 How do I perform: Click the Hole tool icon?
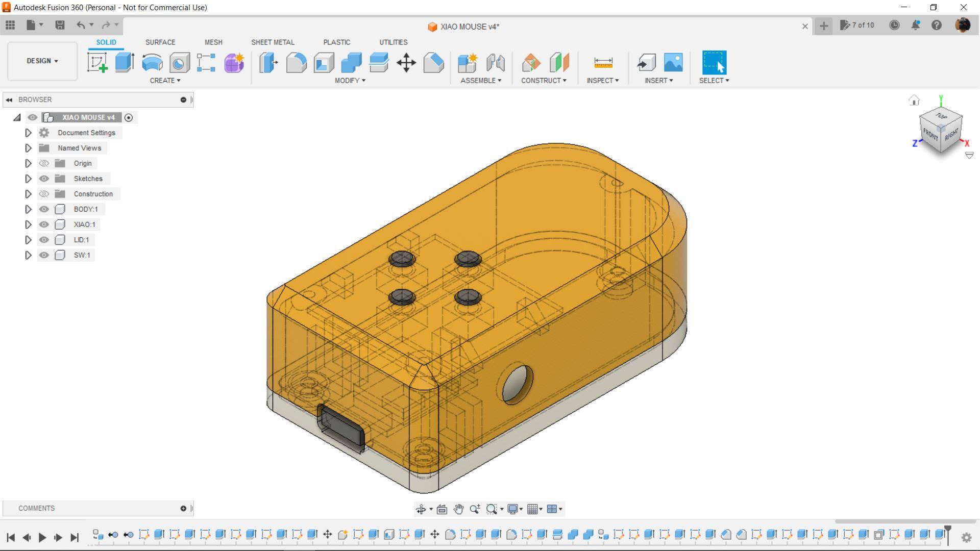(180, 63)
